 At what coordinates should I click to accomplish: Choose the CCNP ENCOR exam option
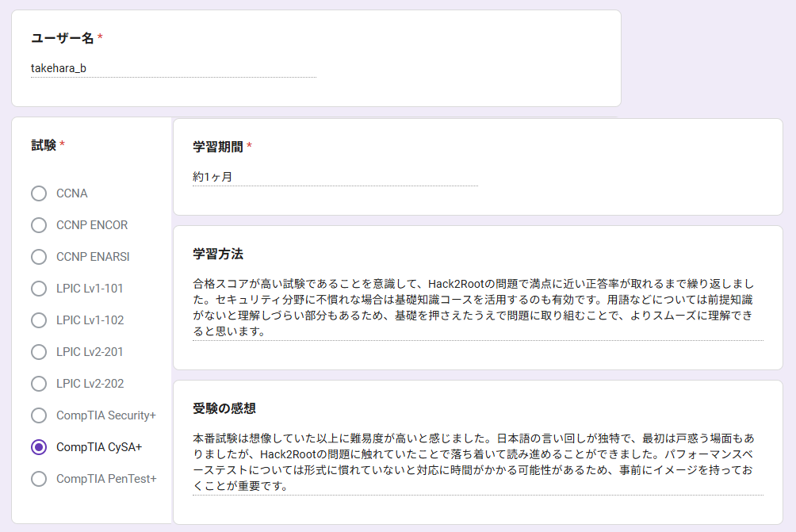[39, 225]
